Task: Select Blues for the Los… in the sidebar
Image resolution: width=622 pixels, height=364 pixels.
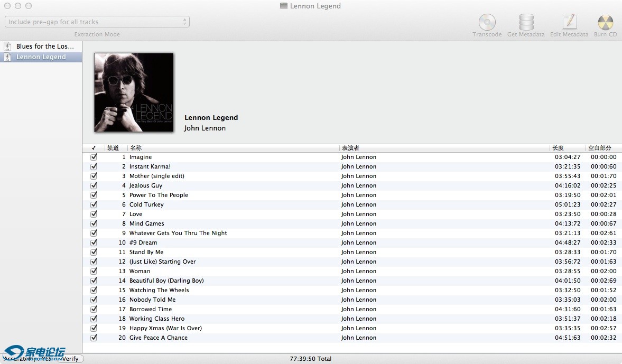Action: [x=45, y=46]
